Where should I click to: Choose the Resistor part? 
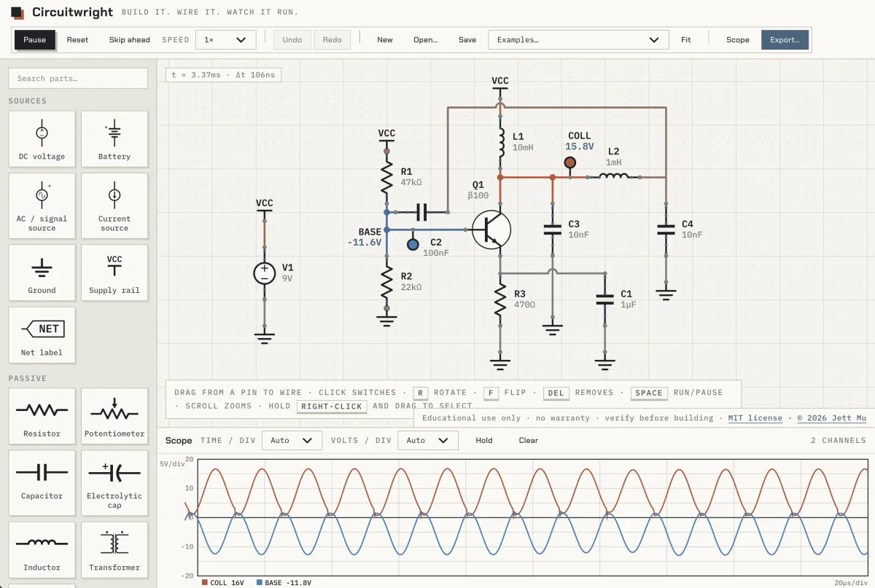pos(42,416)
